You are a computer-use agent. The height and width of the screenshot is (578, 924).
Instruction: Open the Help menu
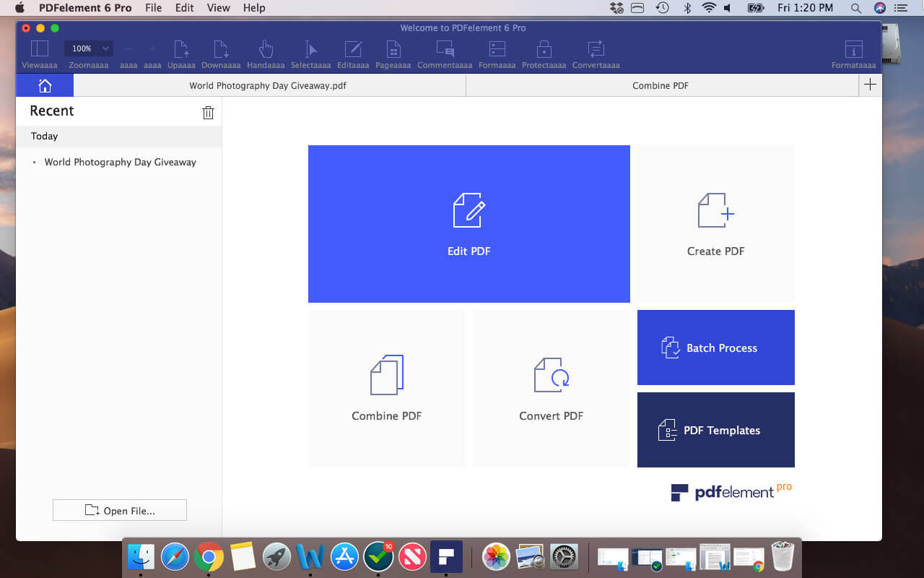point(254,8)
